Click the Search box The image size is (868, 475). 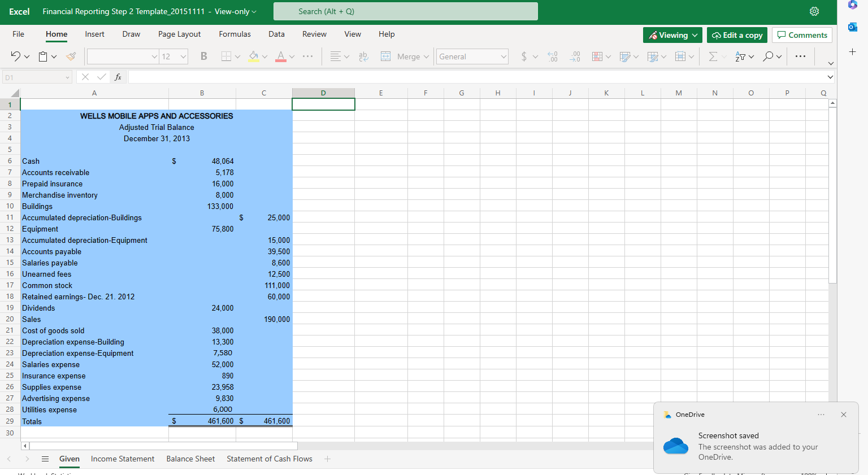(x=406, y=11)
